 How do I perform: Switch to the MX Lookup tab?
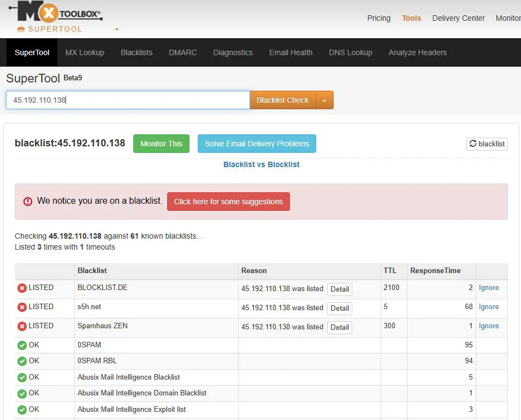85,52
